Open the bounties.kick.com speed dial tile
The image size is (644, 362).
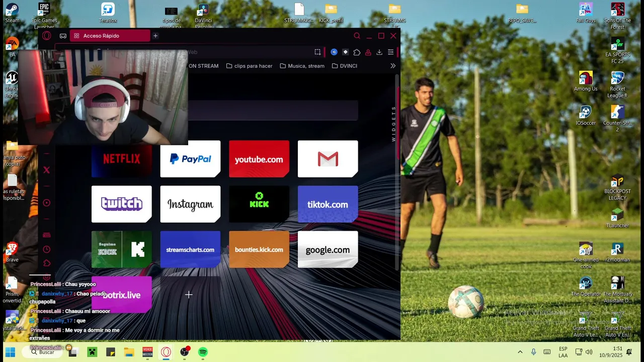[x=259, y=249]
